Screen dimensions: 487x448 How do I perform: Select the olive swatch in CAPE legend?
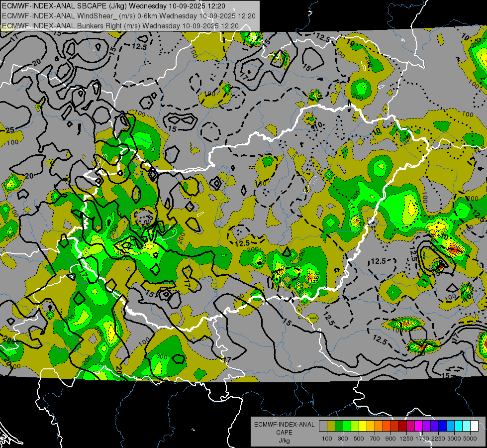pyautogui.click(x=331, y=426)
